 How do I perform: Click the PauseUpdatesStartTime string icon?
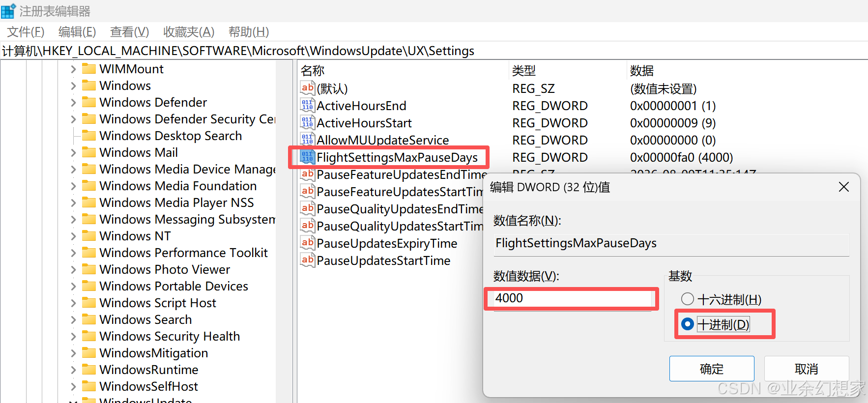(308, 260)
